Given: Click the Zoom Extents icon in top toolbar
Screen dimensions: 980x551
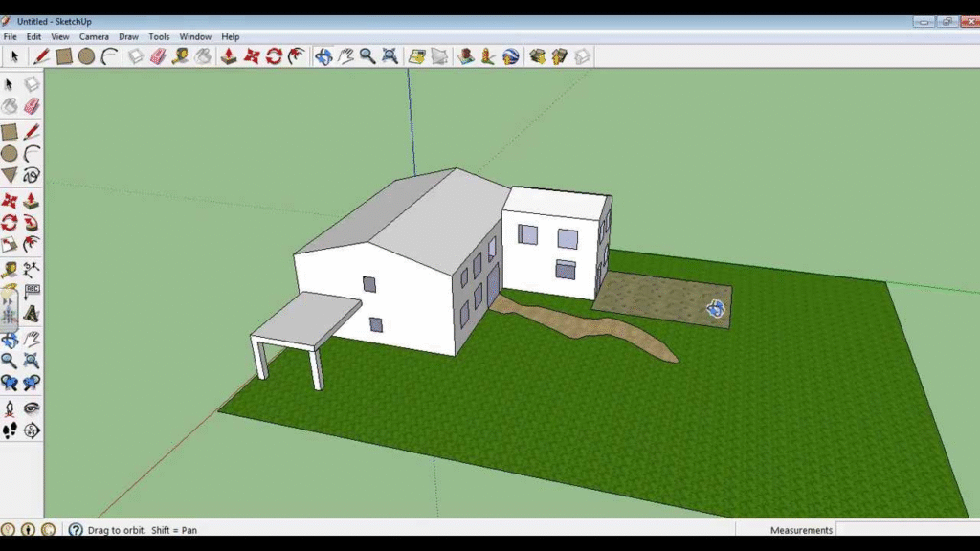Looking at the screenshot, I should (390, 56).
